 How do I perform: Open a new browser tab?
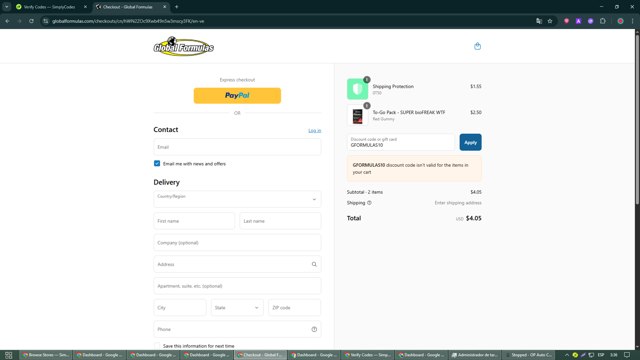pos(176,7)
